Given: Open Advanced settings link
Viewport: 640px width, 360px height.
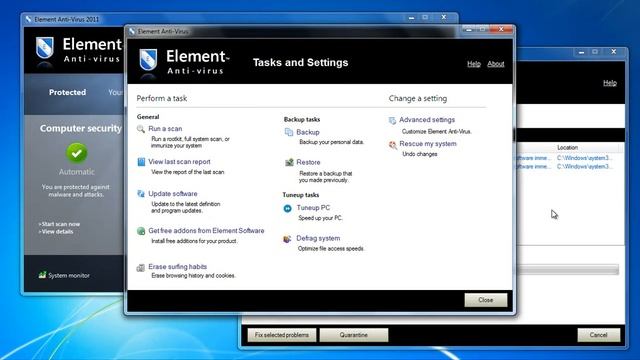Looking at the screenshot, I should click(x=427, y=120).
